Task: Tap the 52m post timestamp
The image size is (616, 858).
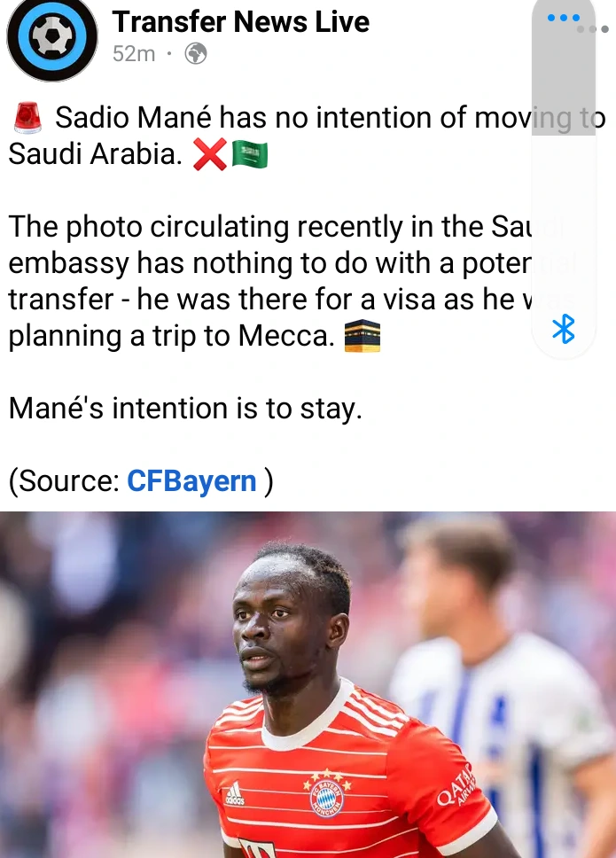Action: pos(134,53)
